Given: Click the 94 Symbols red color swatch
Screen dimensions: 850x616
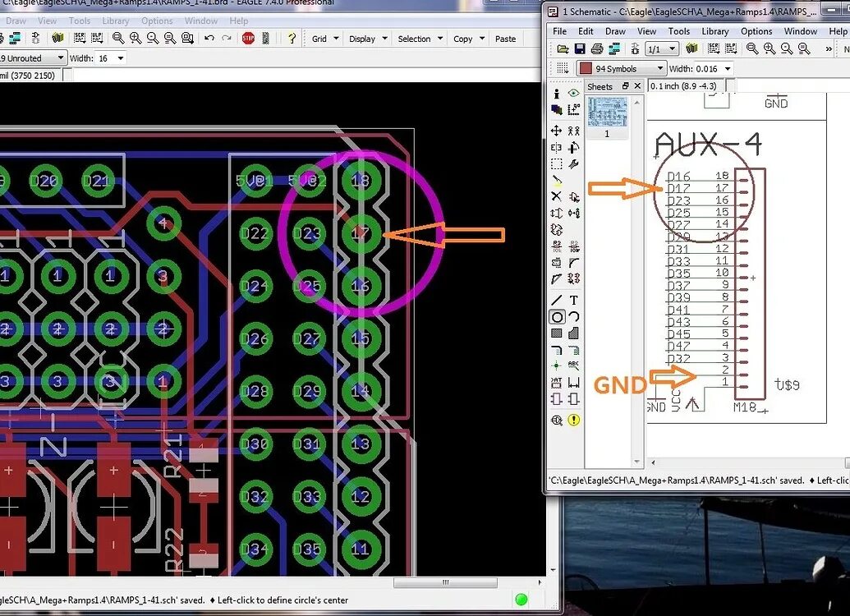Looking at the screenshot, I should (x=586, y=68).
